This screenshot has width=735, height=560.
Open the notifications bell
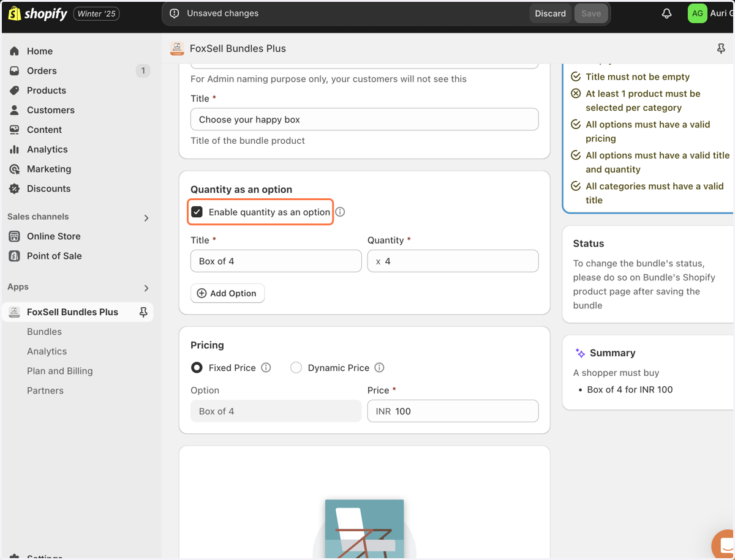(667, 13)
